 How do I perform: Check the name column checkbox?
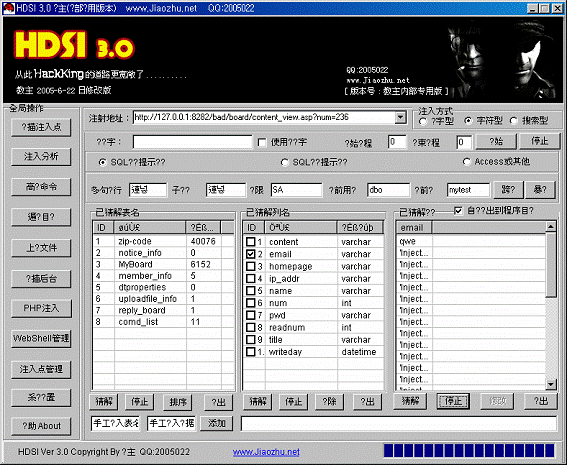(251, 291)
